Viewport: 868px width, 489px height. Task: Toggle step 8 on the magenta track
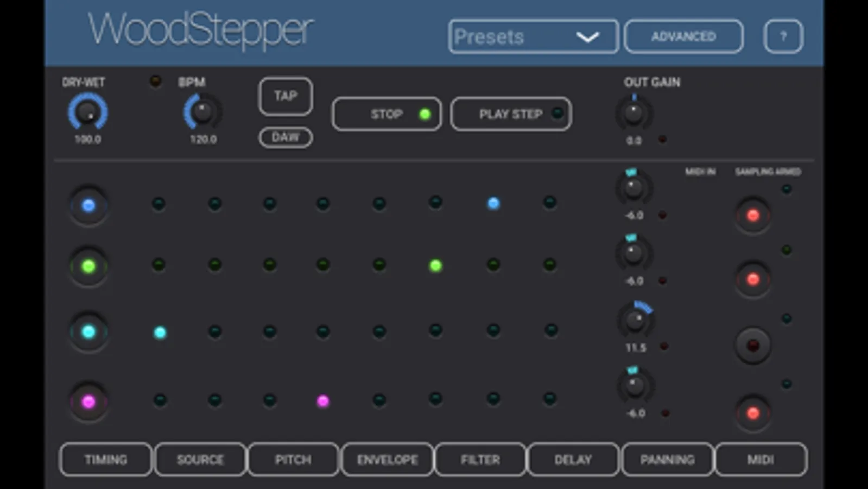[550, 399]
